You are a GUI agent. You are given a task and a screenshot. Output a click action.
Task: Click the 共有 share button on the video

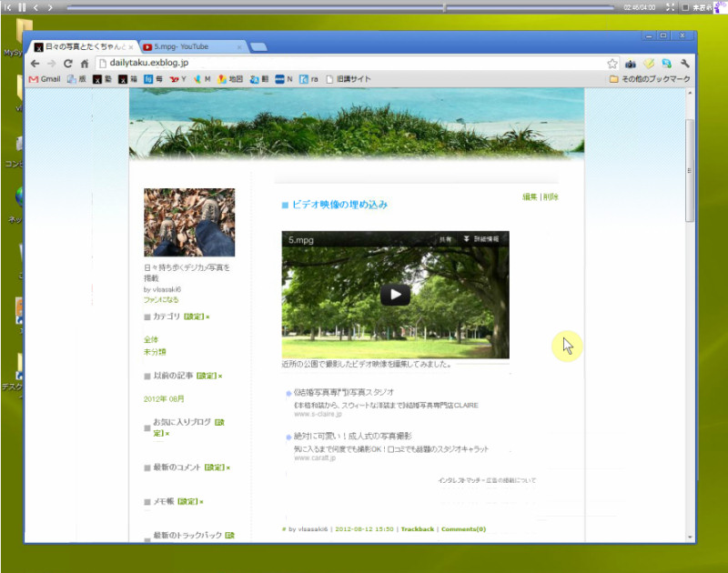[445, 239]
